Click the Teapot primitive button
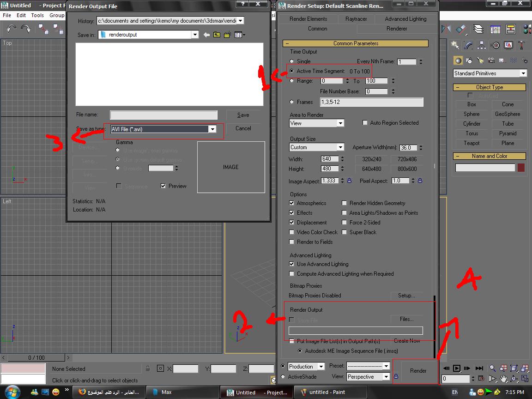 coord(472,143)
